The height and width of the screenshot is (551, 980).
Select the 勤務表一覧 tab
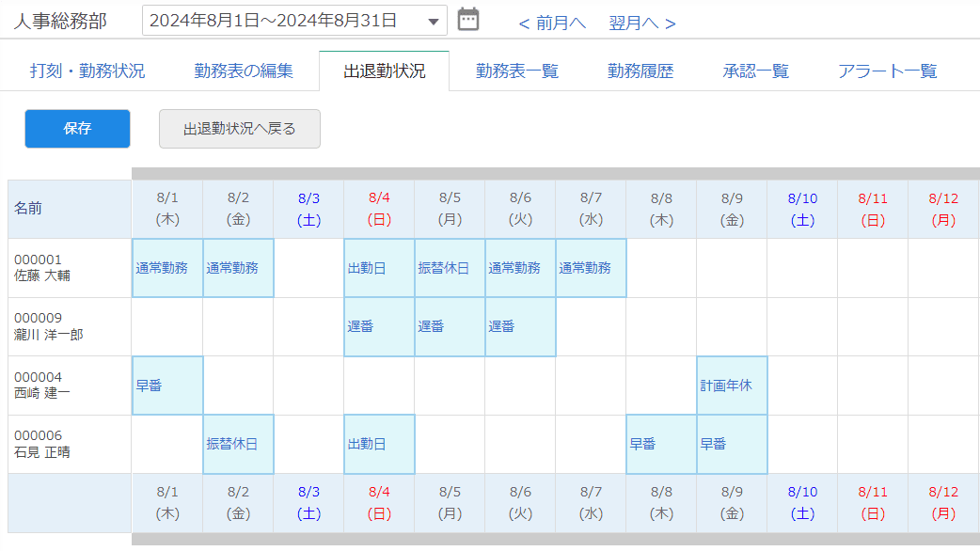click(517, 71)
